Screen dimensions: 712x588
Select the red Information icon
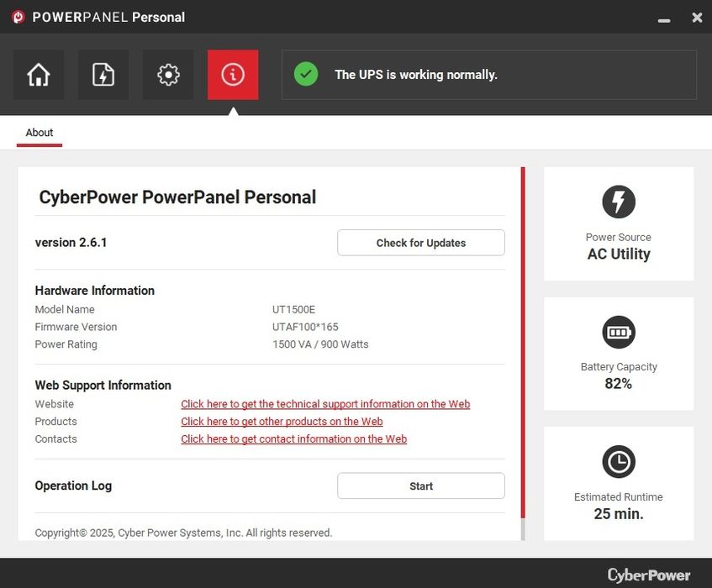(x=233, y=75)
